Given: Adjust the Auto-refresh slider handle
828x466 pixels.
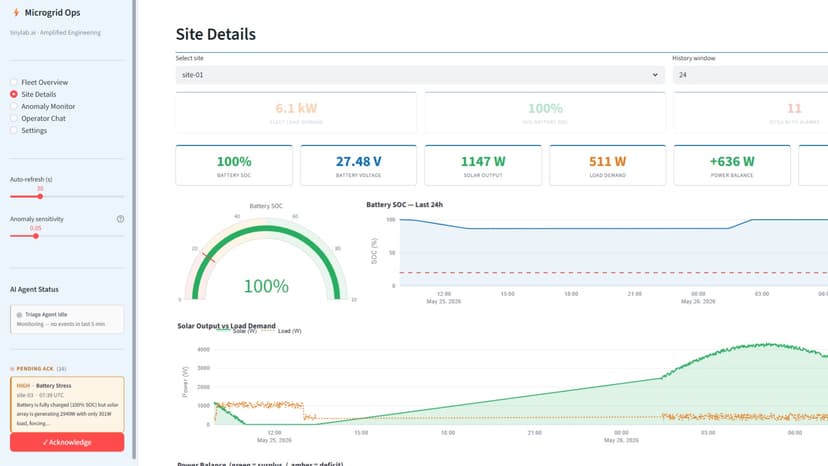Looking at the screenshot, I should point(40,197).
